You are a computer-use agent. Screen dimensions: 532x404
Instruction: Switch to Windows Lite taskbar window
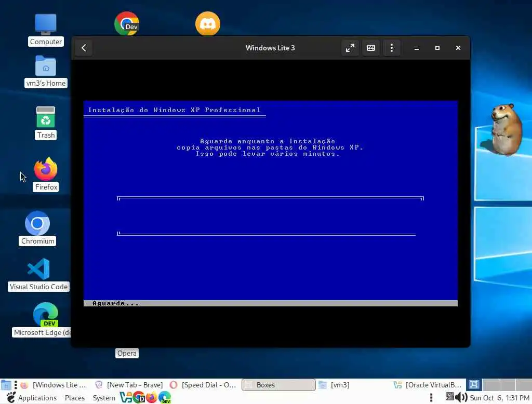point(54,385)
